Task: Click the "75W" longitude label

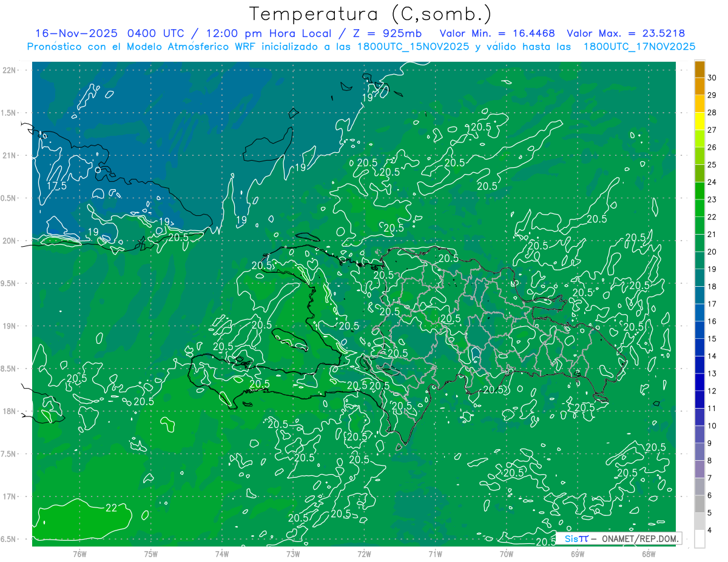Action: [150, 554]
